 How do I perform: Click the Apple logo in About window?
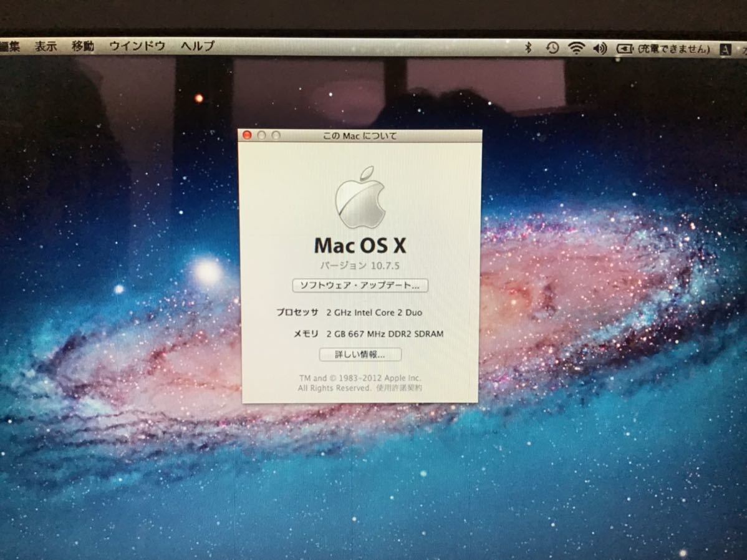coord(360,197)
